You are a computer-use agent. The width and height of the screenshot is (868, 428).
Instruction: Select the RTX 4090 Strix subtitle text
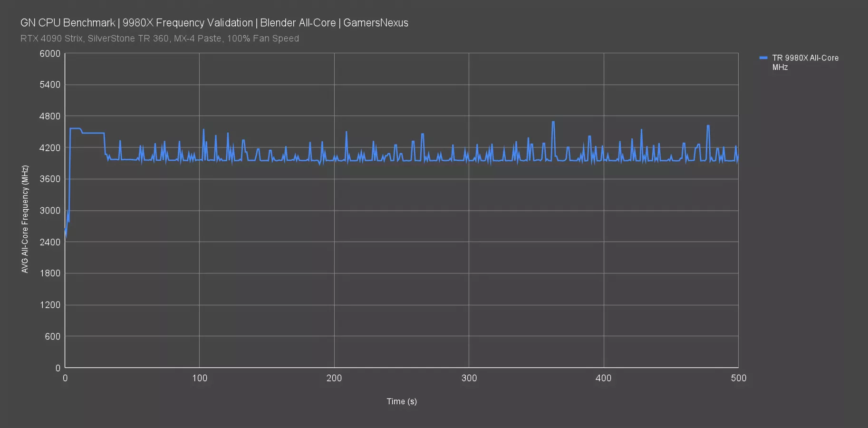[159, 39]
